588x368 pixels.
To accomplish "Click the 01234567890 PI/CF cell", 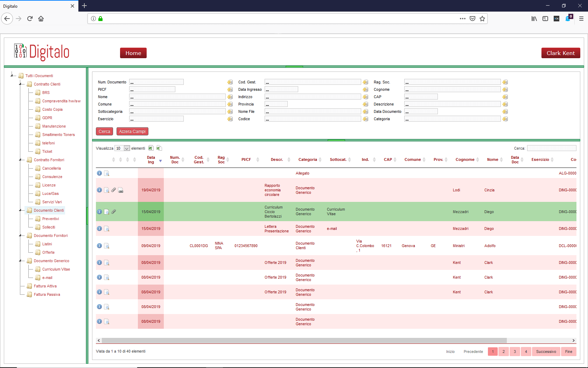I will tap(246, 246).
